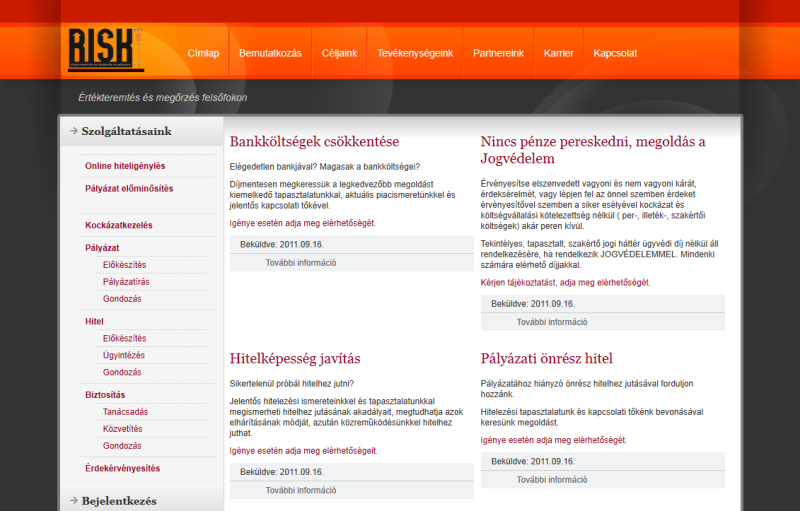Image resolution: width=800 pixels, height=511 pixels.
Task: Click contact link under Hitelképesség javítás
Action: coord(304,451)
